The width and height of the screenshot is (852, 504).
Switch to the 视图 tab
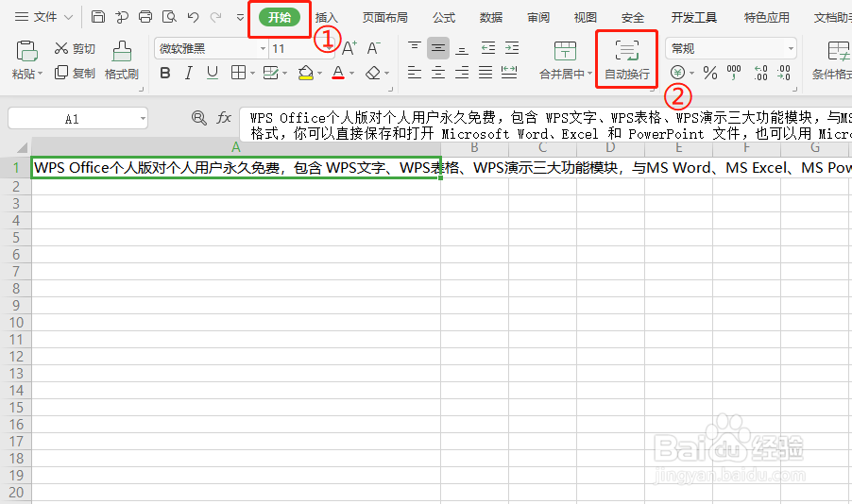click(x=586, y=17)
